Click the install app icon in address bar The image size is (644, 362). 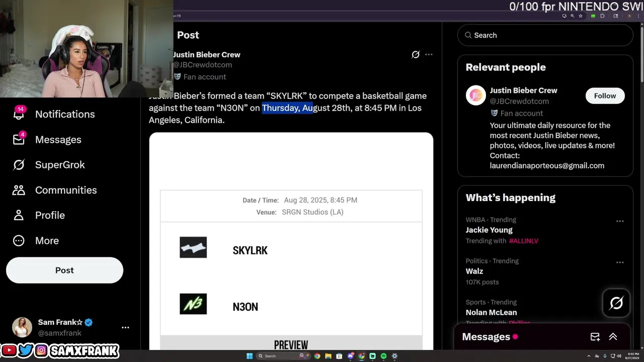(565, 16)
